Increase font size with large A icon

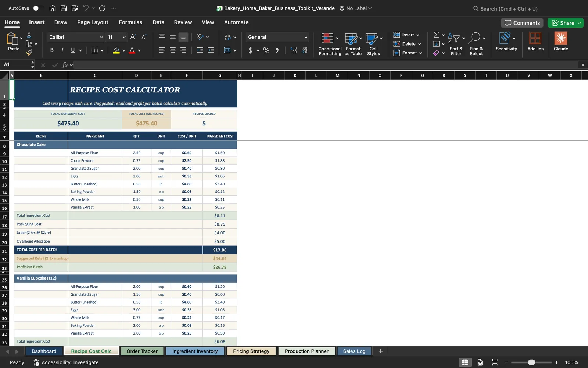(133, 37)
